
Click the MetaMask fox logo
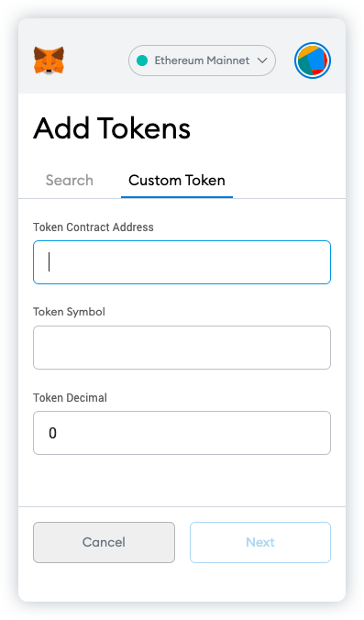[49, 61]
